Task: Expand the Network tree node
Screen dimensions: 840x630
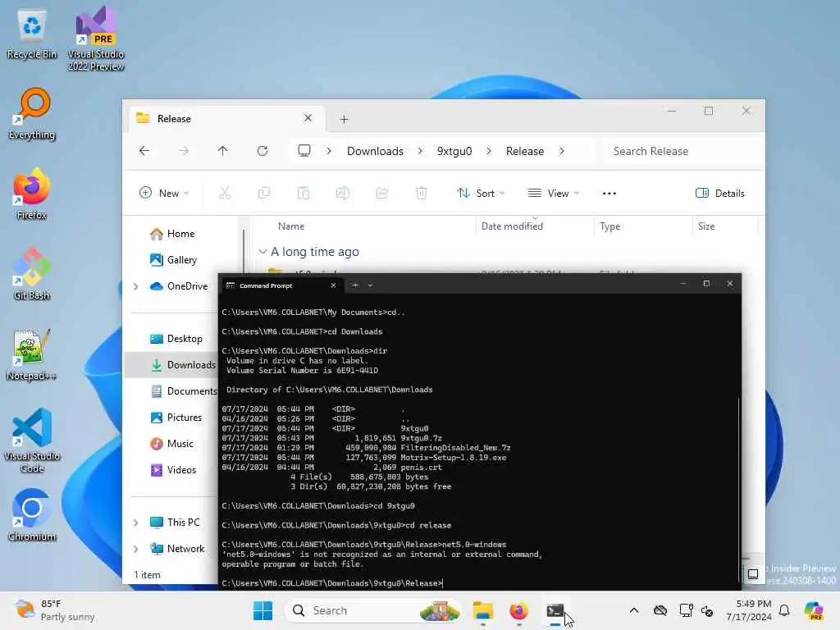Action: 136,549
